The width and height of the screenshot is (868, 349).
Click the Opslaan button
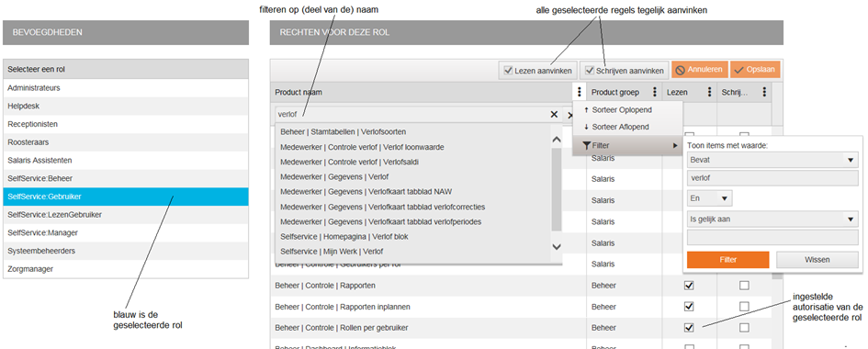[x=755, y=70]
